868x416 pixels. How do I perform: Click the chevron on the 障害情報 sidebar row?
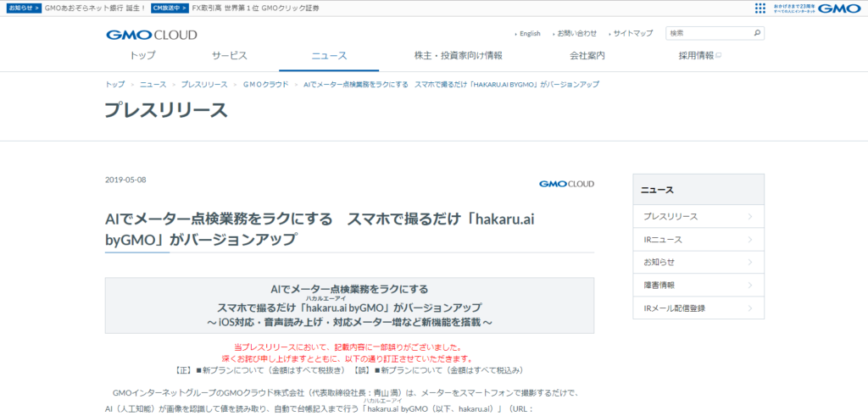[750, 286]
